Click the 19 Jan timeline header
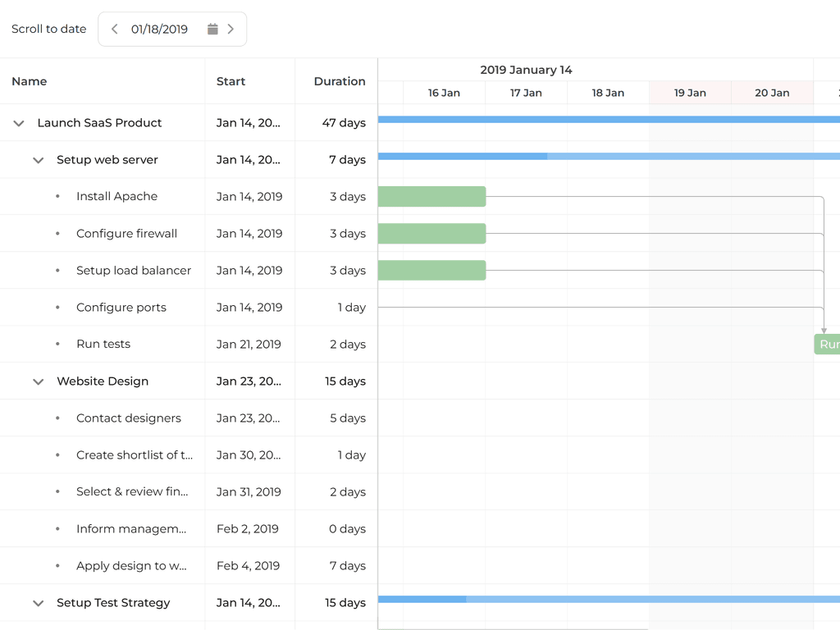840x630 pixels. tap(690, 93)
